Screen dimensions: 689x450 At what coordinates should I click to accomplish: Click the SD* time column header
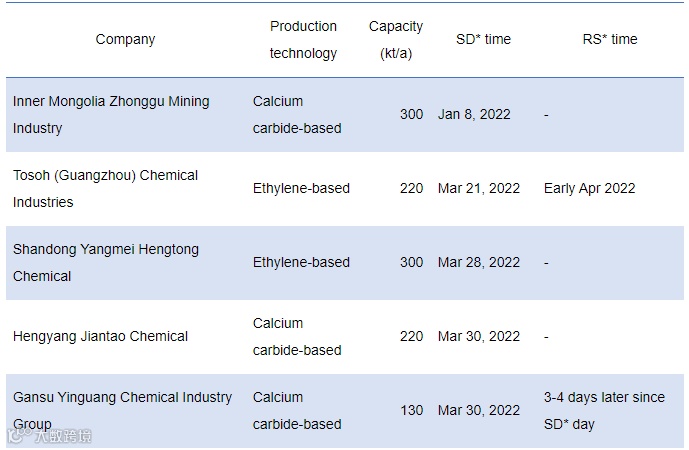(x=483, y=40)
